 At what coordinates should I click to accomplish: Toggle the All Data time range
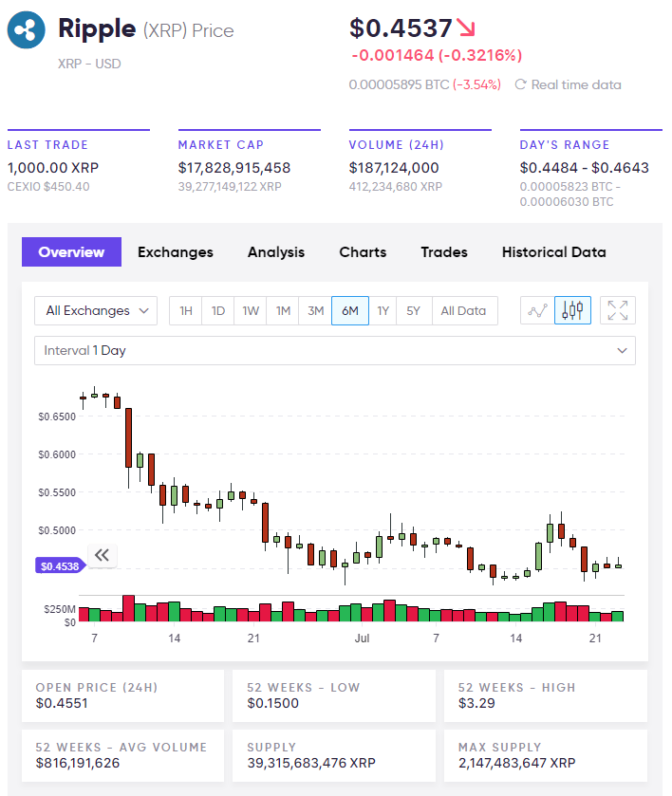click(x=463, y=310)
